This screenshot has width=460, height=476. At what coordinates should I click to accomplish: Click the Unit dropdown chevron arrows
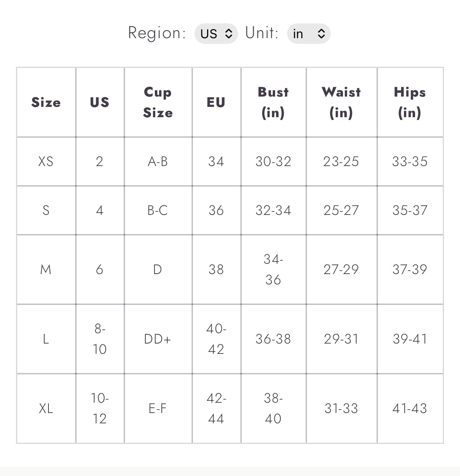tap(321, 34)
